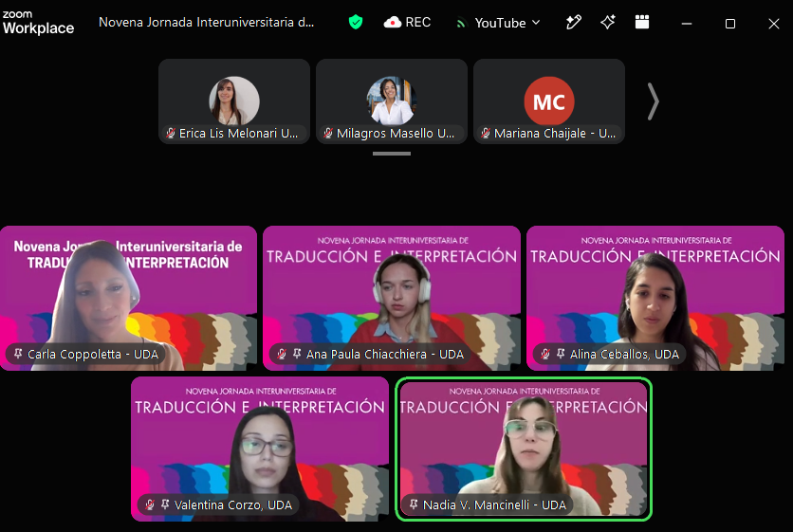Click muted mic icon on Valentina Corzo's tile
793x532 pixels.
point(150,504)
